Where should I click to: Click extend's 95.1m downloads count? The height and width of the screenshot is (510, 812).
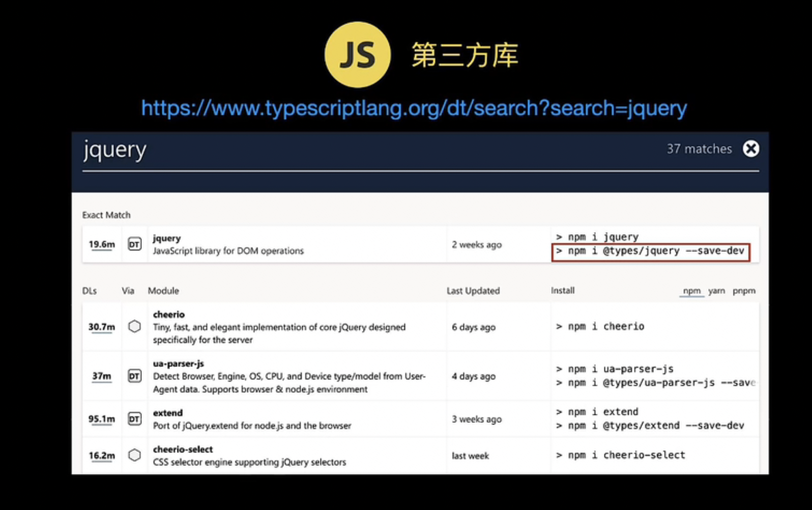coord(102,419)
